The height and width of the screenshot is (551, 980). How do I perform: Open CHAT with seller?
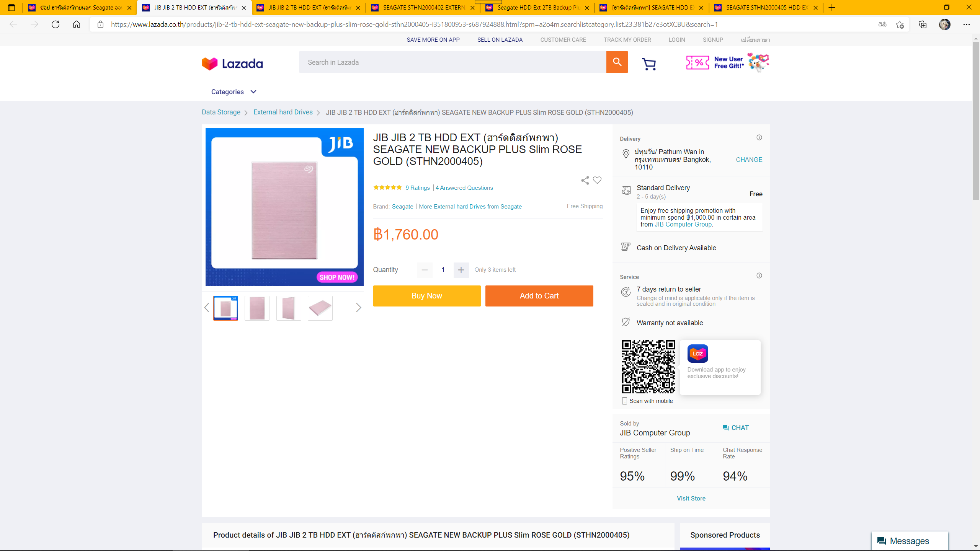pyautogui.click(x=735, y=428)
